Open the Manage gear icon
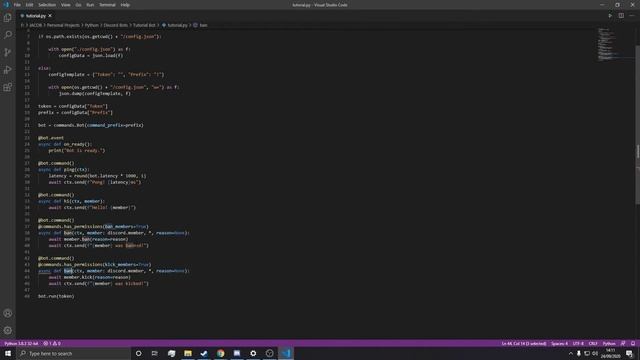This screenshot has width=640, height=360. (8, 330)
